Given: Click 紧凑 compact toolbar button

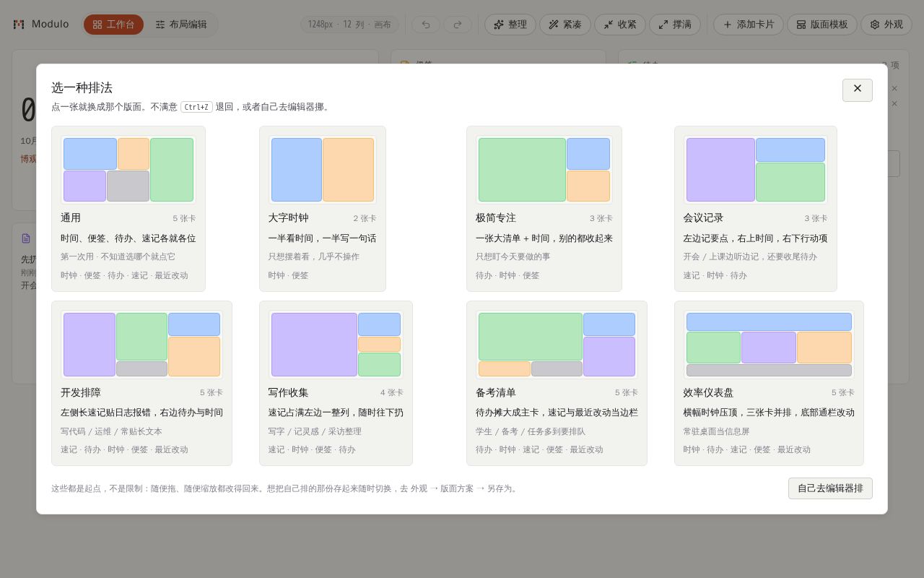Looking at the screenshot, I should click(x=565, y=25).
